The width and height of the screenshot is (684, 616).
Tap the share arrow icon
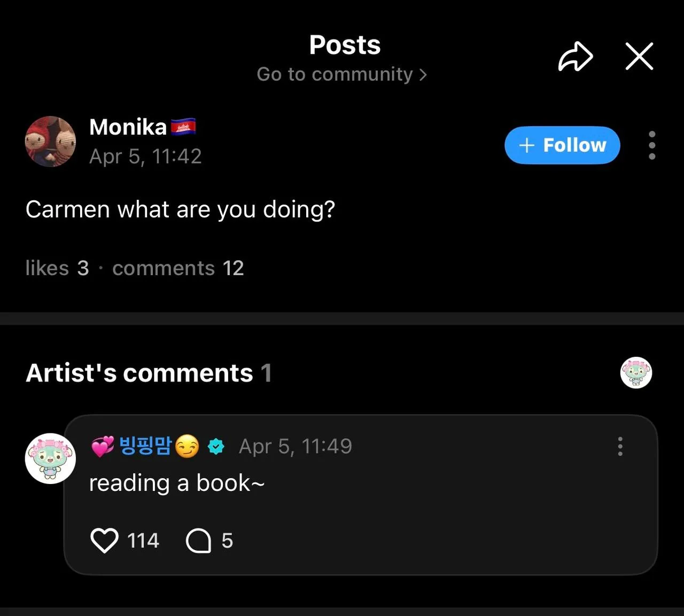coord(575,57)
